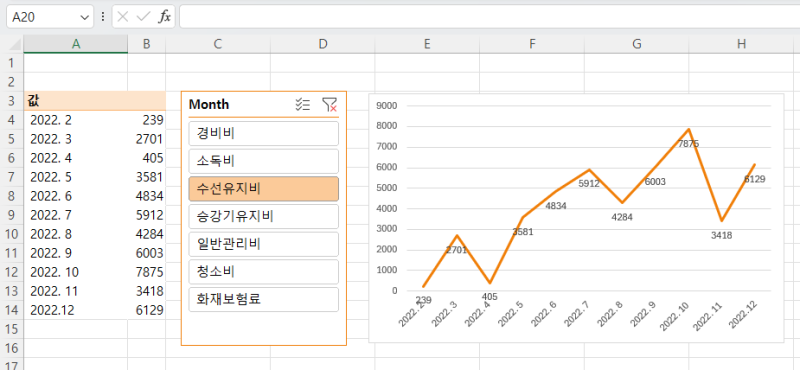Filter by 청소비 in slicer
This screenshot has height=370, width=800.
[x=264, y=272]
